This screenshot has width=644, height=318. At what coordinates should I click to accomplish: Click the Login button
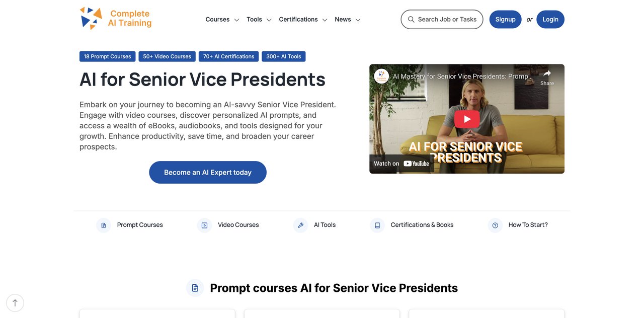550,20
